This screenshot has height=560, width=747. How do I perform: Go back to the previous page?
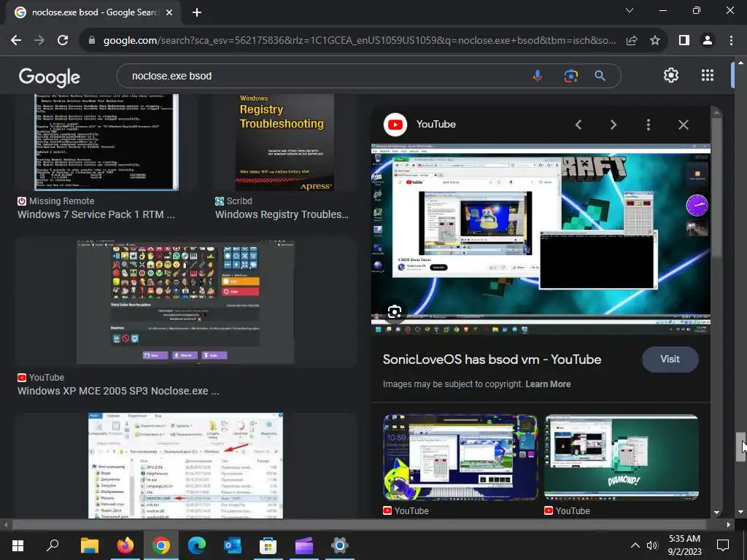[x=16, y=41]
